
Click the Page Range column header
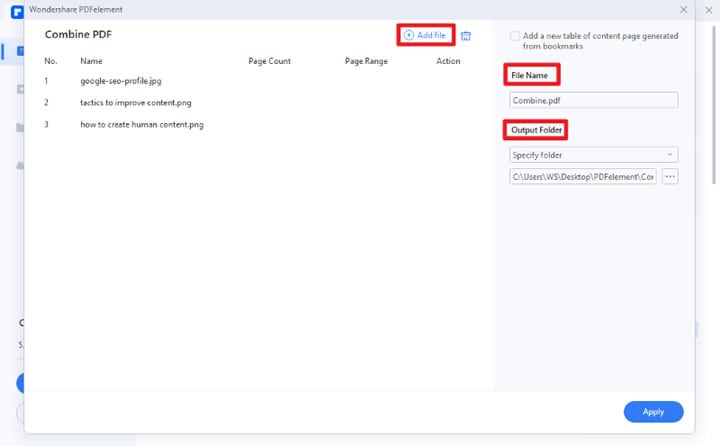pyautogui.click(x=366, y=61)
